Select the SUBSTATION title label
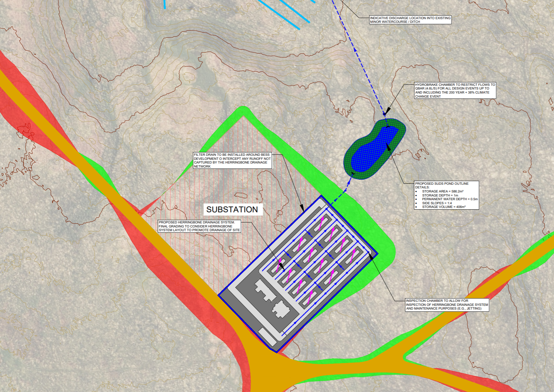Screen dimensions: 554x392 tap(232, 210)
